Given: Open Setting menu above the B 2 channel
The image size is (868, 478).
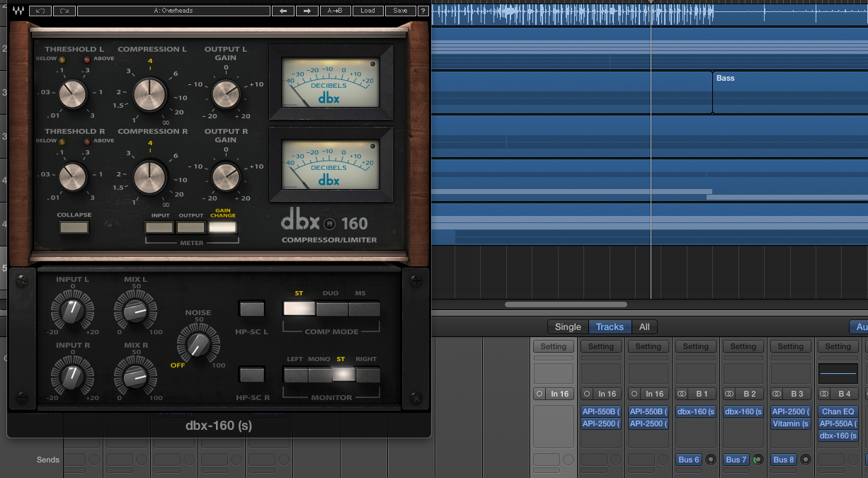Looking at the screenshot, I should (x=743, y=346).
